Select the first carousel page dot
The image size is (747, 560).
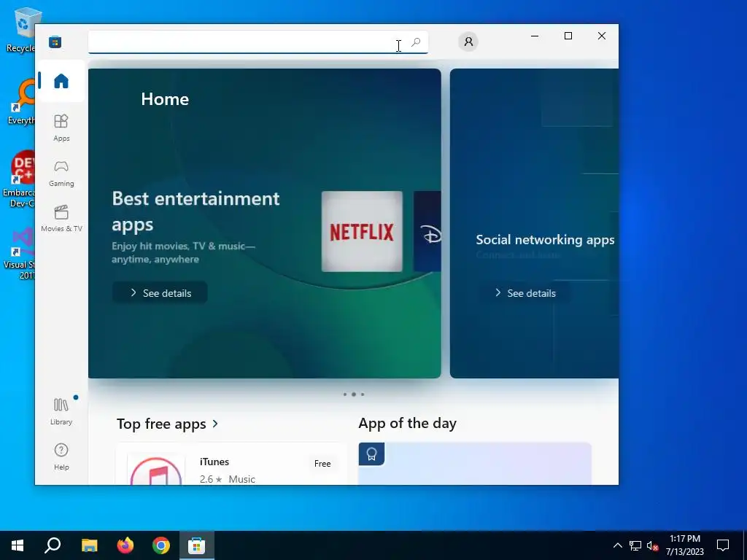pos(345,394)
